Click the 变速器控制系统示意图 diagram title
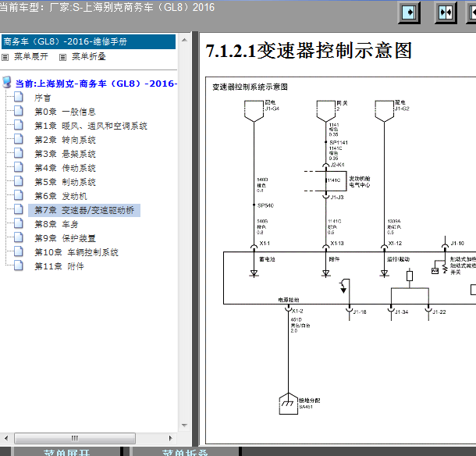This screenshot has width=476, height=456. point(250,87)
